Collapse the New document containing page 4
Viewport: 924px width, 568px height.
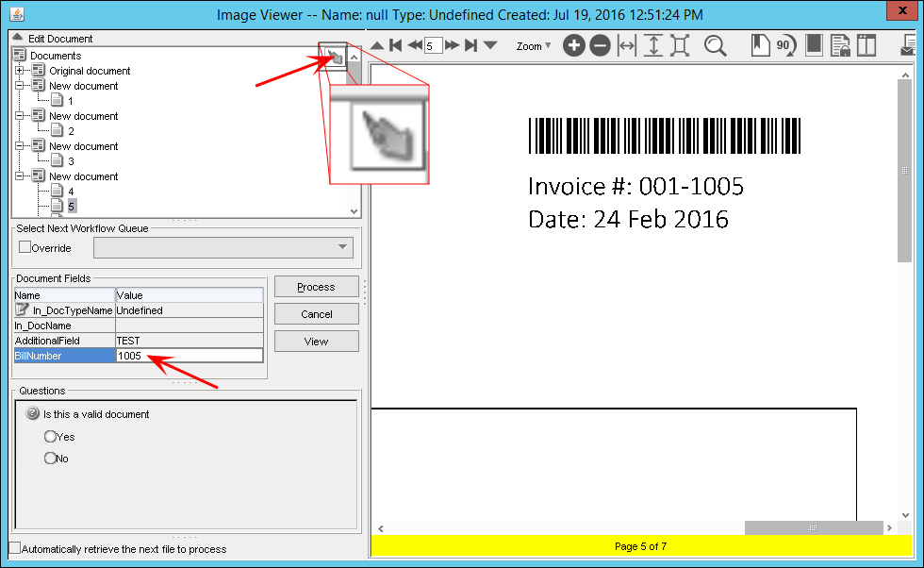tap(20, 175)
